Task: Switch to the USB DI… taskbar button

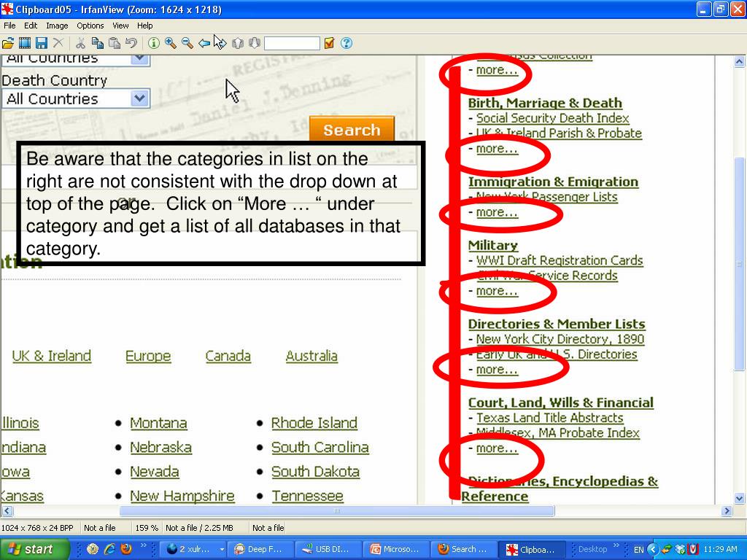Action: 327,549
